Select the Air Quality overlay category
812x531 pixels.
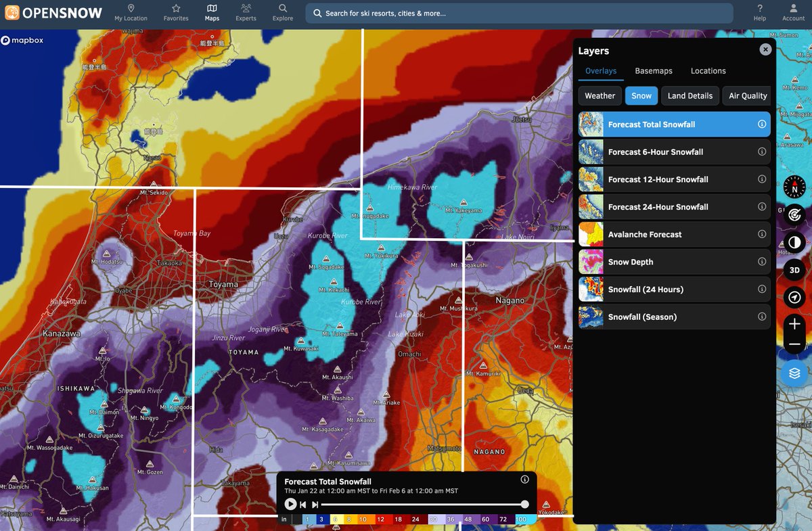(747, 96)
